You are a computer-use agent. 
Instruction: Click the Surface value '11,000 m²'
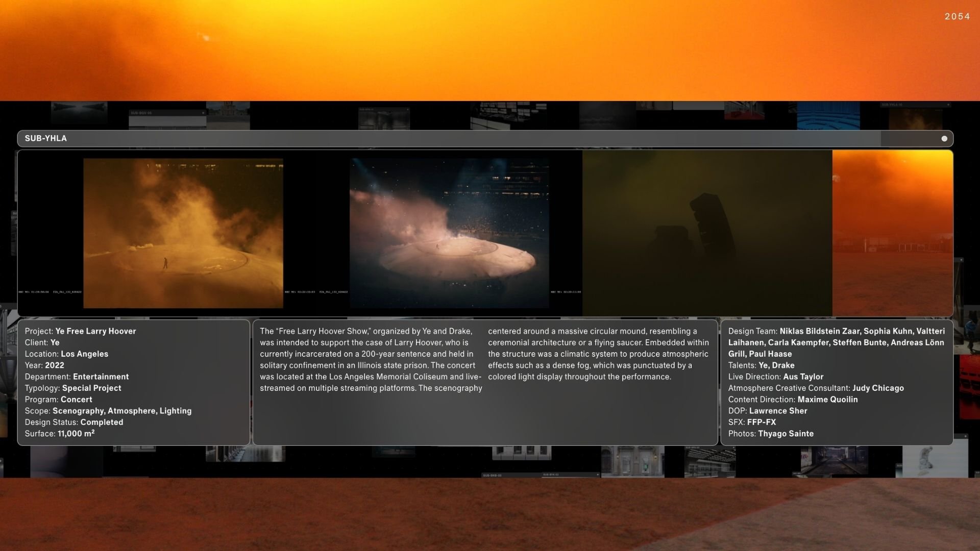coord(76,434)
